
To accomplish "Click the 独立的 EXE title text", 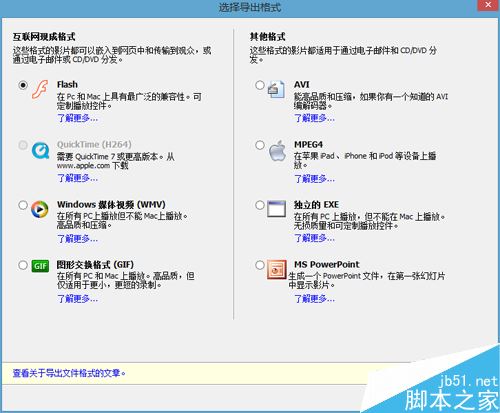I will [x=316, y=205].
